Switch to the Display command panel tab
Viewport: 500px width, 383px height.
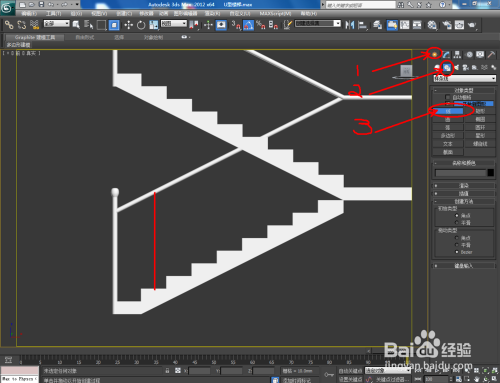(x=480, y=54)
